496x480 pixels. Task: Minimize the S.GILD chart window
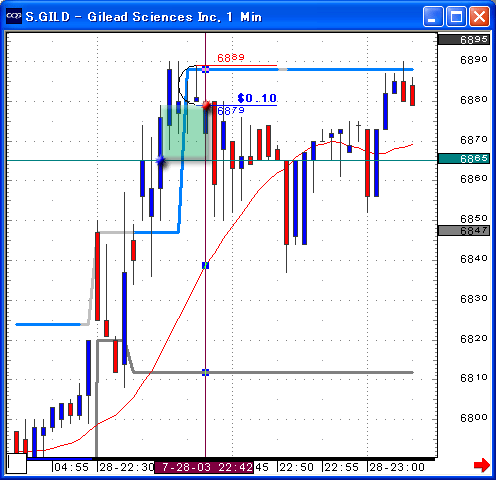click(x=433, y=16)
